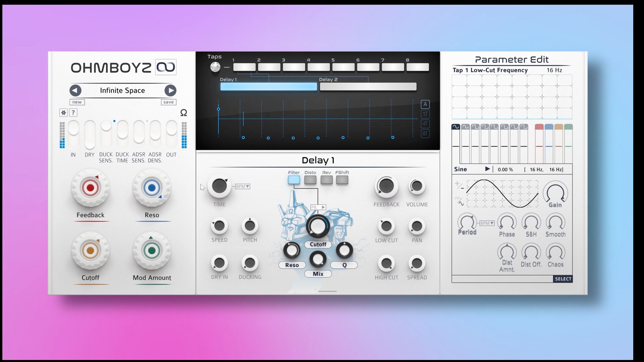Toggle the waveform rectify mode icon
Viewport: 644px width, 362px height.
point(459,201)
